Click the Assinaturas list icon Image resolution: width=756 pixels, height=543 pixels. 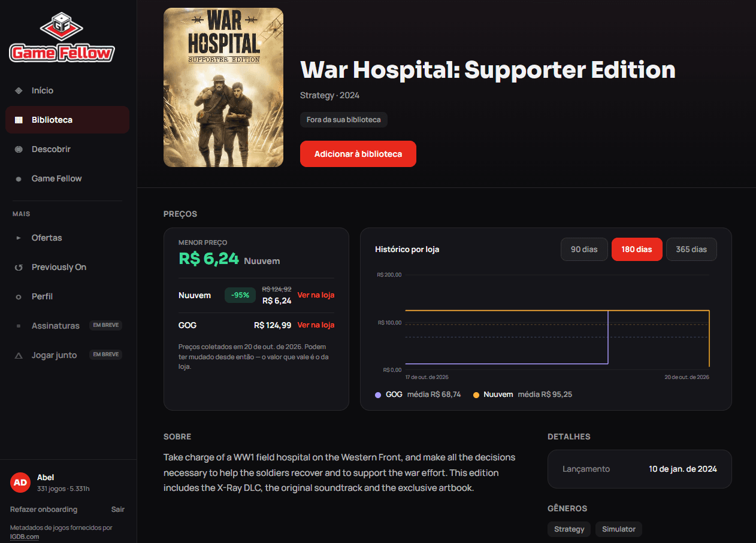pyautogui.click(x=19, y=326)
